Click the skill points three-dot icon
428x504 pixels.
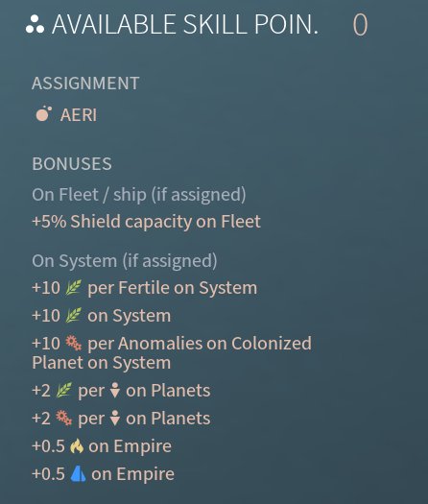[35, 25]
